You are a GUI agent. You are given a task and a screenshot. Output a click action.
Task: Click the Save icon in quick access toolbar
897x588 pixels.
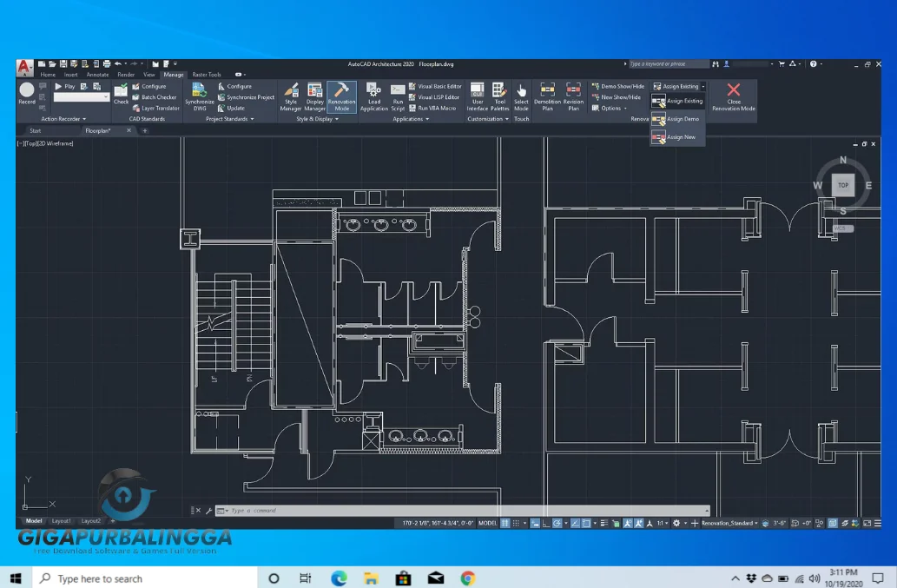pos(63,64)
